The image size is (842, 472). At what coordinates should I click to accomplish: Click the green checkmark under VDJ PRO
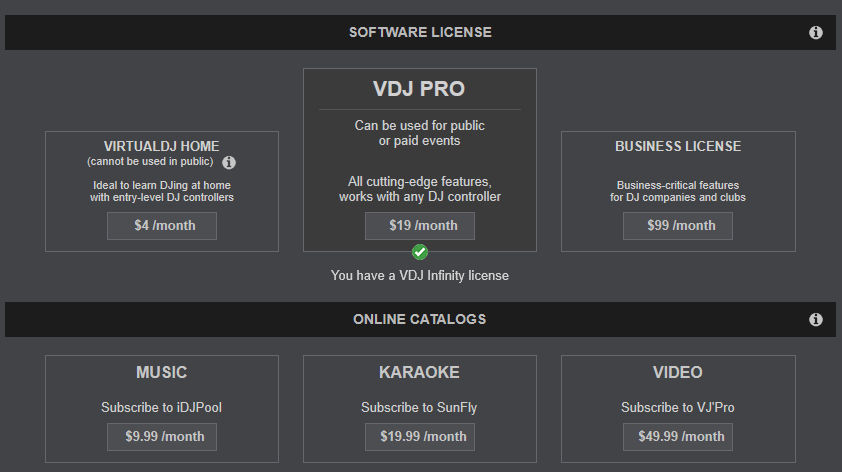click(420, 252)
